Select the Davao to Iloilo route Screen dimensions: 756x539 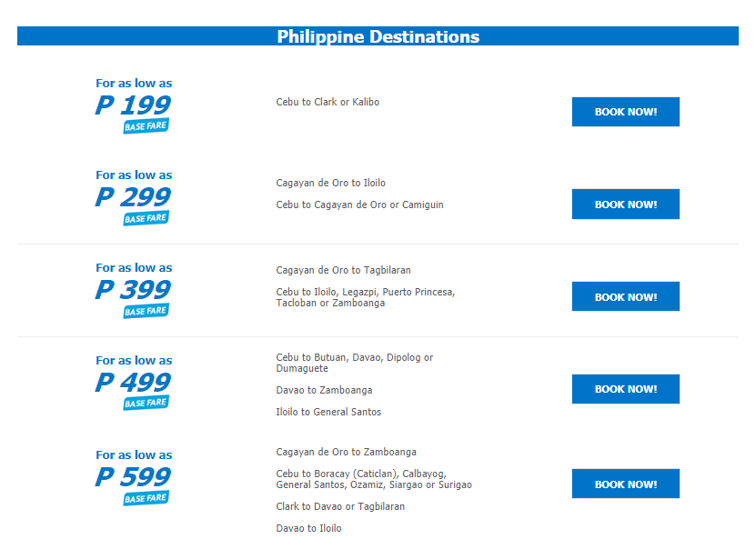(x=308, y=528)
